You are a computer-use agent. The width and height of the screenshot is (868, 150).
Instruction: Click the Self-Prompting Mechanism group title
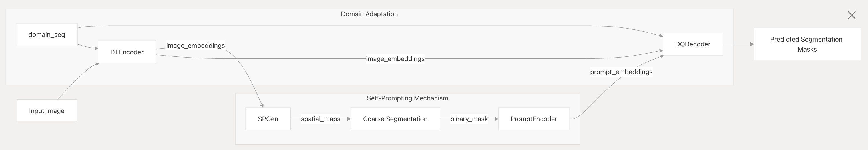(x=407, y=98)
